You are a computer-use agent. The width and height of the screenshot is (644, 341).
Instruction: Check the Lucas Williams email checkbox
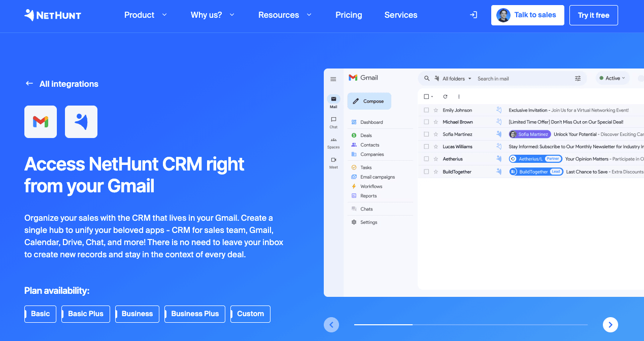point(426,147)
